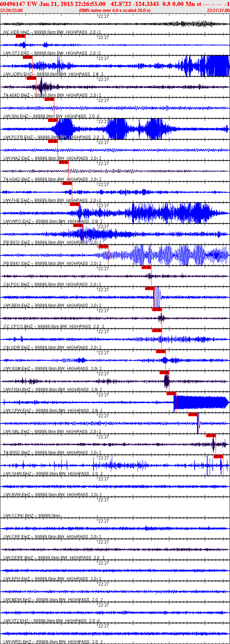This screenshot has height=644, width=230.
Task: Select the red pick marker on UW.BEN trace
Action: [150, 288]
